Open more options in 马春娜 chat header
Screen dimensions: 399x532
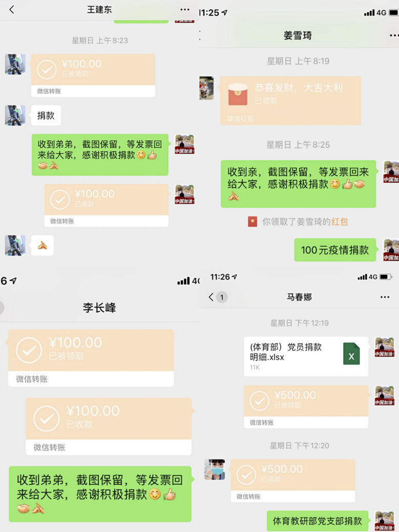(385, 297)
